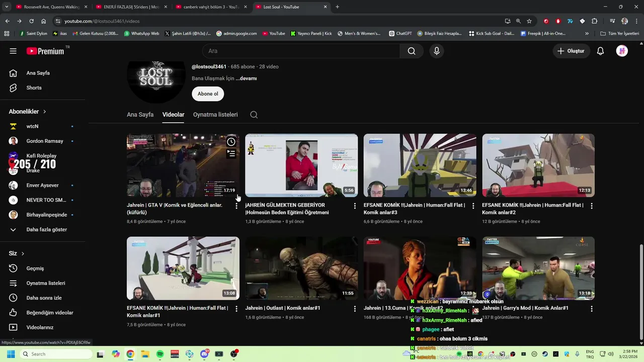Click the Chrome address bar URL
644x362 pixels.
102,21
